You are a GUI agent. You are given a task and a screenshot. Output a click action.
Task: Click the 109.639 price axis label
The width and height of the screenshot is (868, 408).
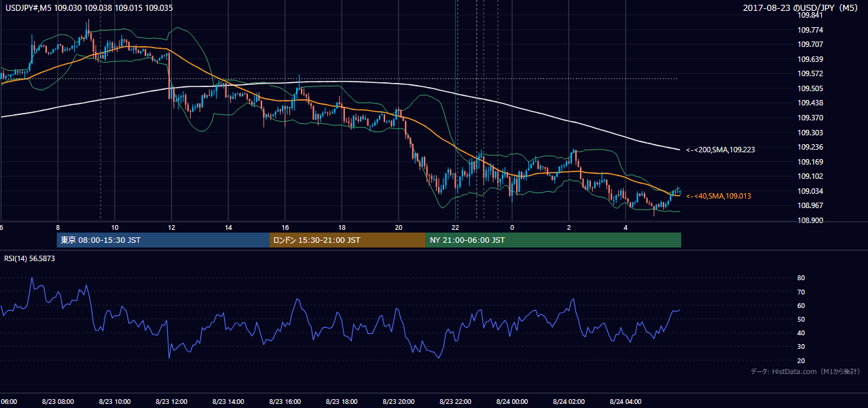point(810,59)
